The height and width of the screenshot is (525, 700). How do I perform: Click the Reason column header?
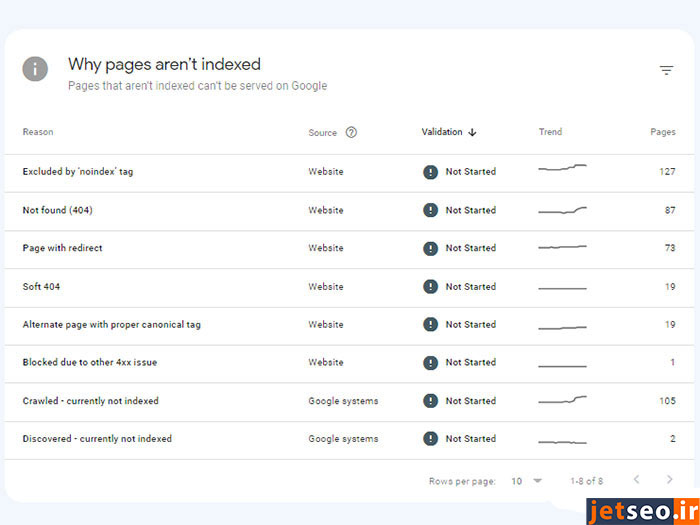click(38, 132)
